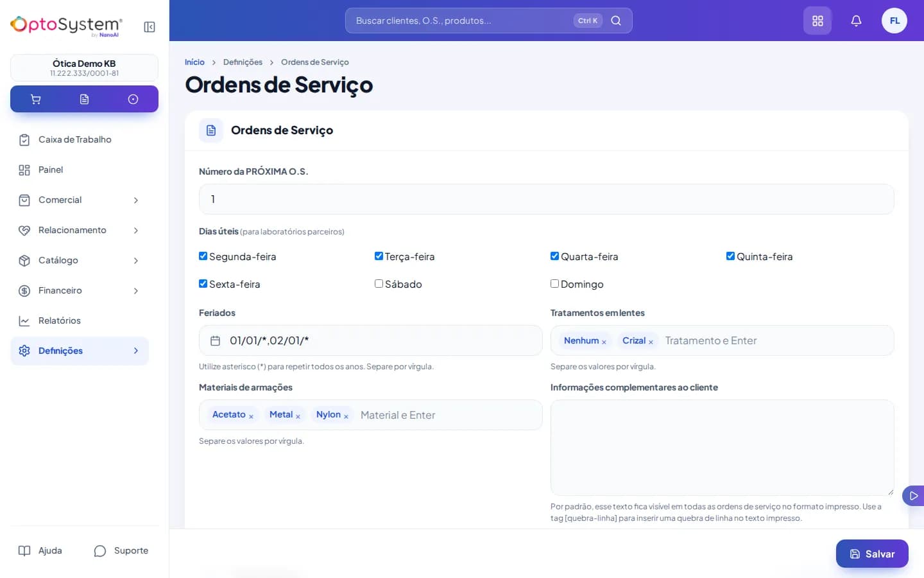
Task: Click the play arrow floating button
Action: pos(914,496)
